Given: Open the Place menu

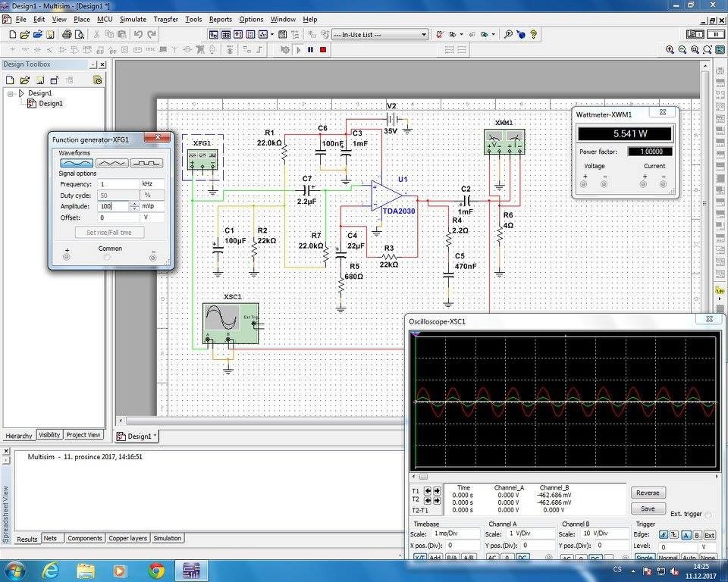Looking at the screenshot, I should pyautogui.click(x=82, y=20).
